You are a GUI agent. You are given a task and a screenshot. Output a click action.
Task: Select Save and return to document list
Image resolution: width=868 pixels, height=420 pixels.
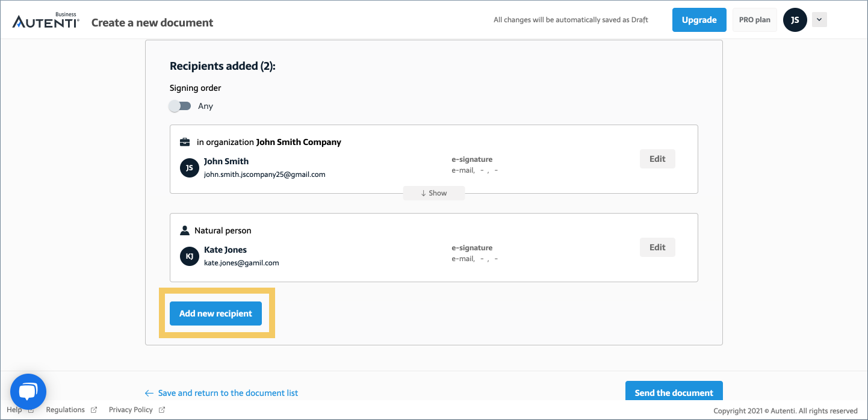(x=228, y=392)
